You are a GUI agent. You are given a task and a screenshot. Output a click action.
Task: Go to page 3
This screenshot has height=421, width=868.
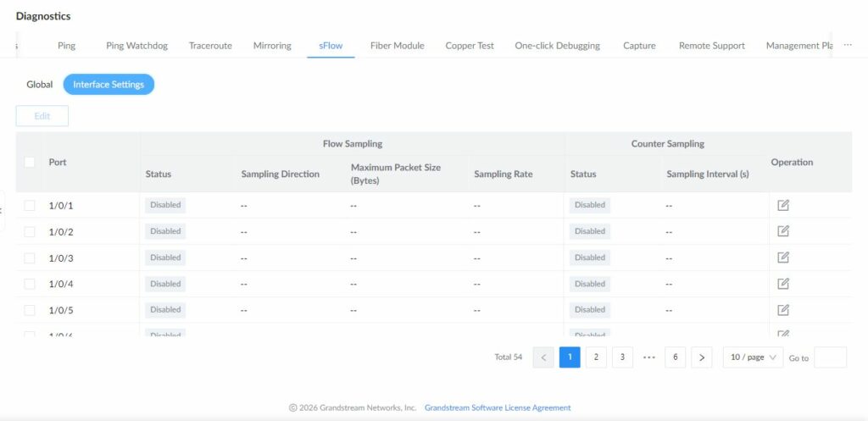pyautogui.click(x=622, y=357)
